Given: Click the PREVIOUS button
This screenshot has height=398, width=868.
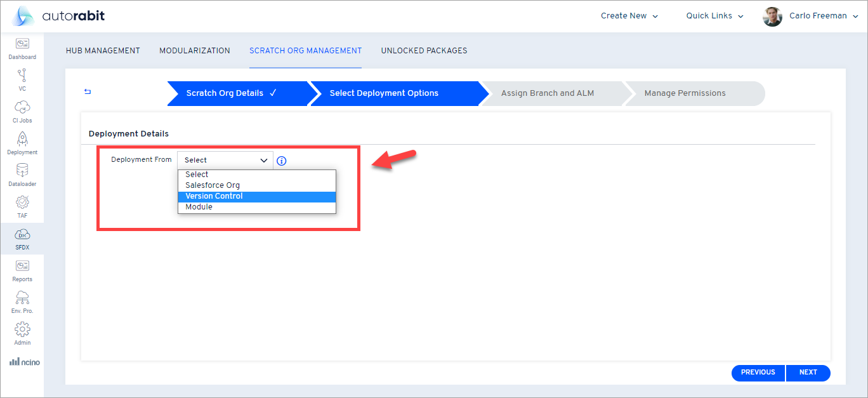Looking at the screenshot, I should click(x=758, y=373).
